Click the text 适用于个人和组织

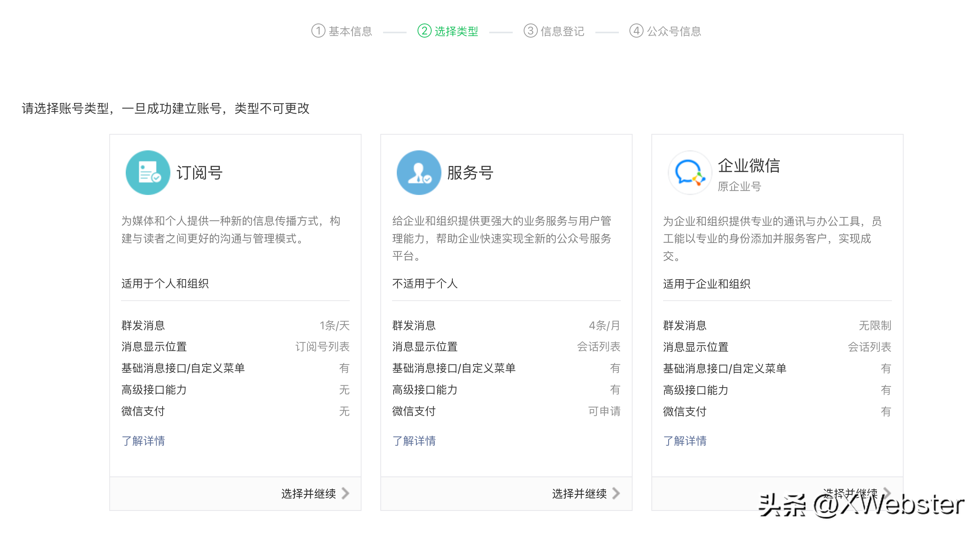pos(165,283)
